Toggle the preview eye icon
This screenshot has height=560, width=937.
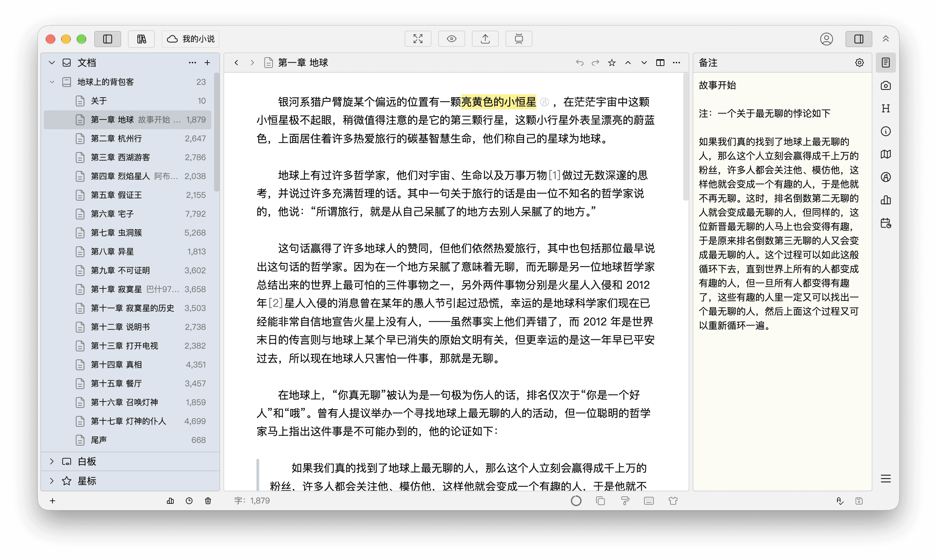(451, 39)
